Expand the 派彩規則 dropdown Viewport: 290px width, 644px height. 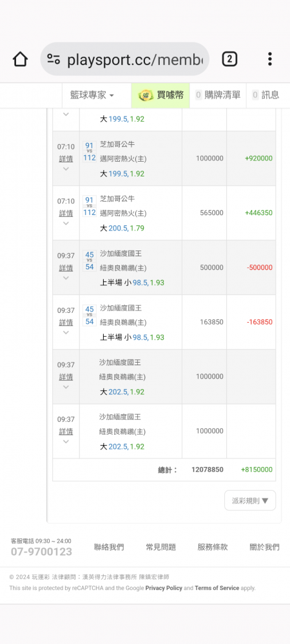250,500
